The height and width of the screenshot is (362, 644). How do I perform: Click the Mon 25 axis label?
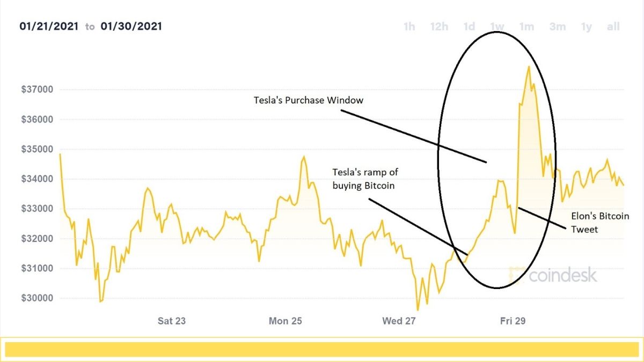(x=285, y=321)
